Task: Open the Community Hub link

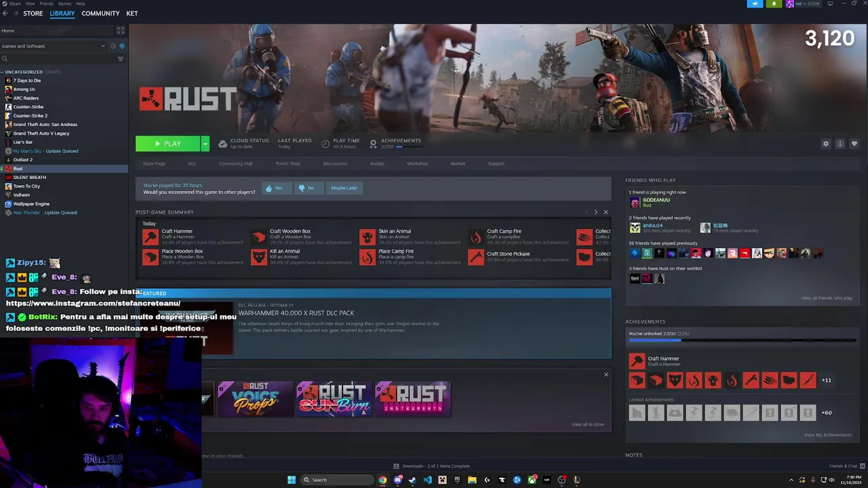Action: point(236,163)
